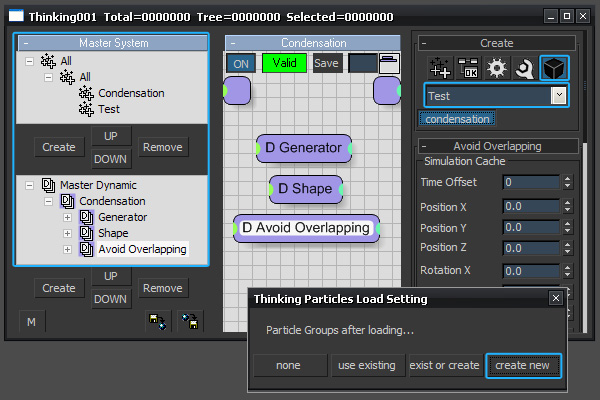Click DOWN under particle groups tree
This screenshot has height=400, width=600.
[111, 159]
